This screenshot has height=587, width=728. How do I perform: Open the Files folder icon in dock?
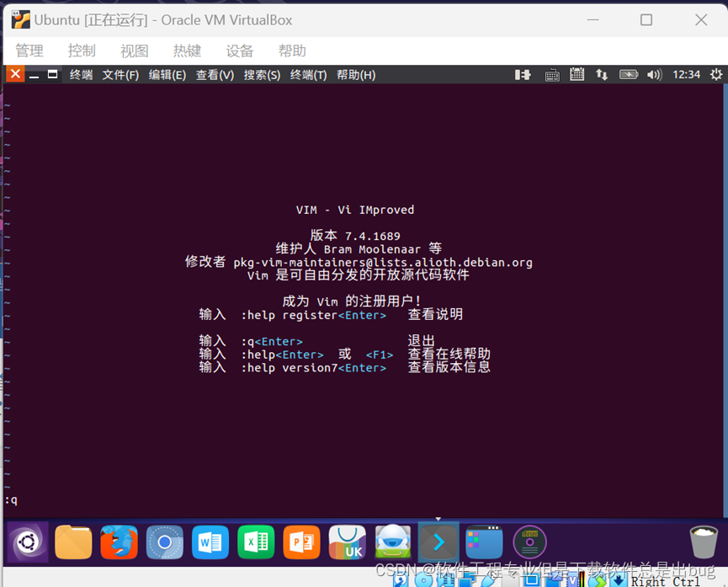73,542
